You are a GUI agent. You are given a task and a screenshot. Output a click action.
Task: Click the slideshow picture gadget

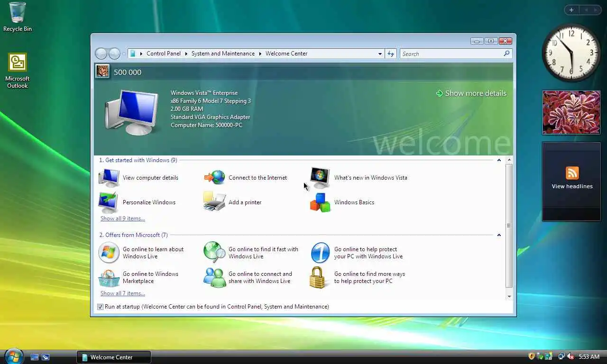[571, 113]
